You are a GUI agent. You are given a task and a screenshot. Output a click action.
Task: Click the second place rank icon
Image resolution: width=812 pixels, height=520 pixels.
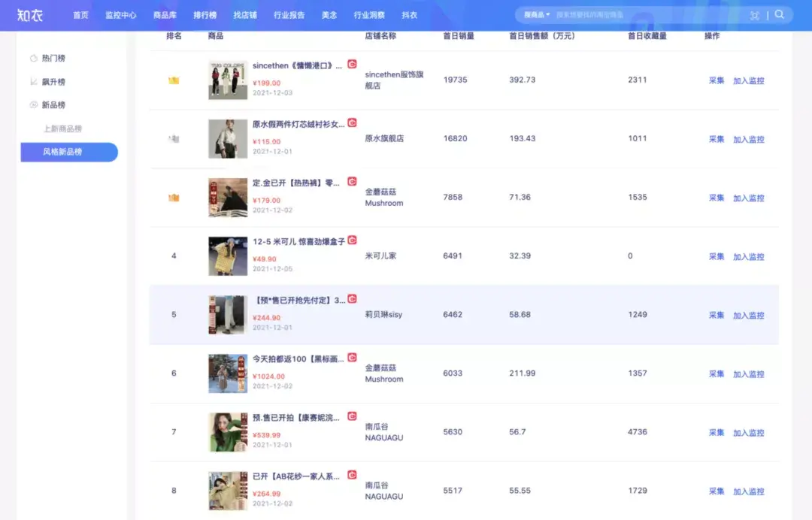(174, 139)
